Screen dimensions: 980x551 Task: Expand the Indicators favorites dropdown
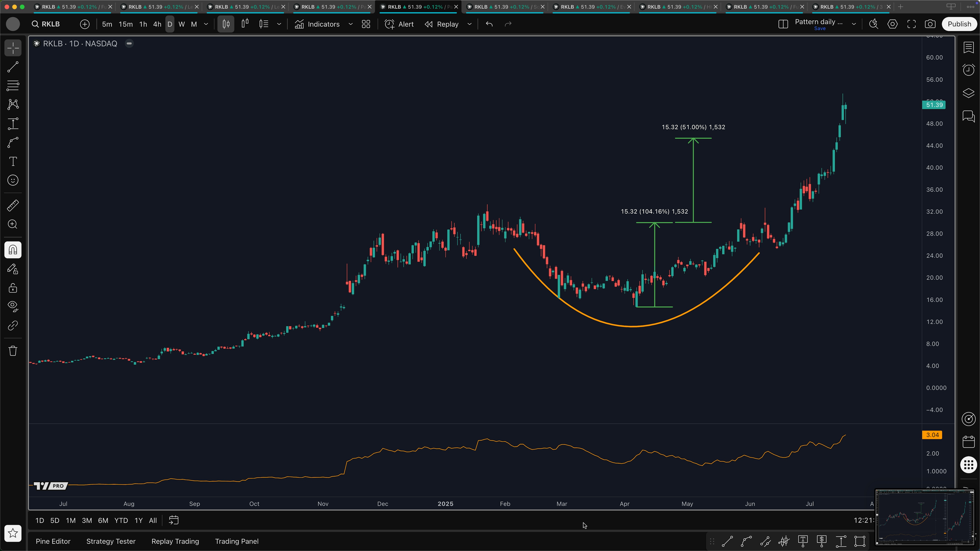pyautogui.click(x=351, y=24)
